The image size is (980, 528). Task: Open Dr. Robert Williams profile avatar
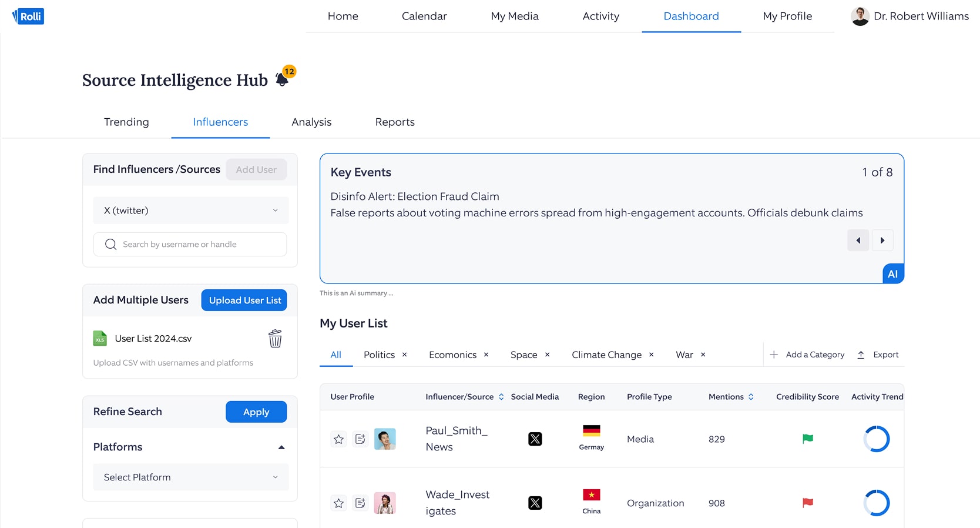(860, 16)
